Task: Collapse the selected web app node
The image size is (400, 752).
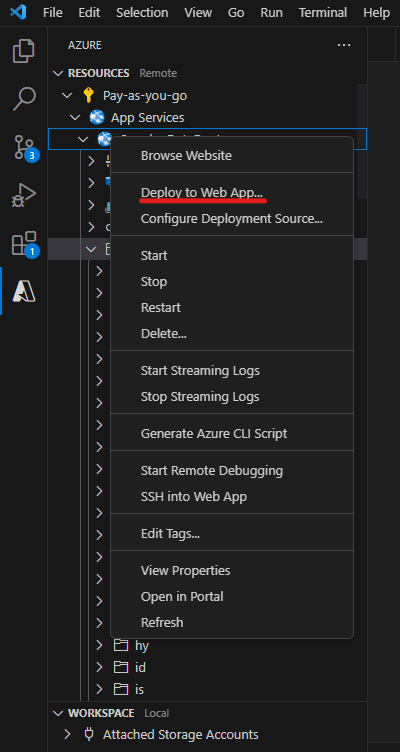Action: click(x=83, y=140)
